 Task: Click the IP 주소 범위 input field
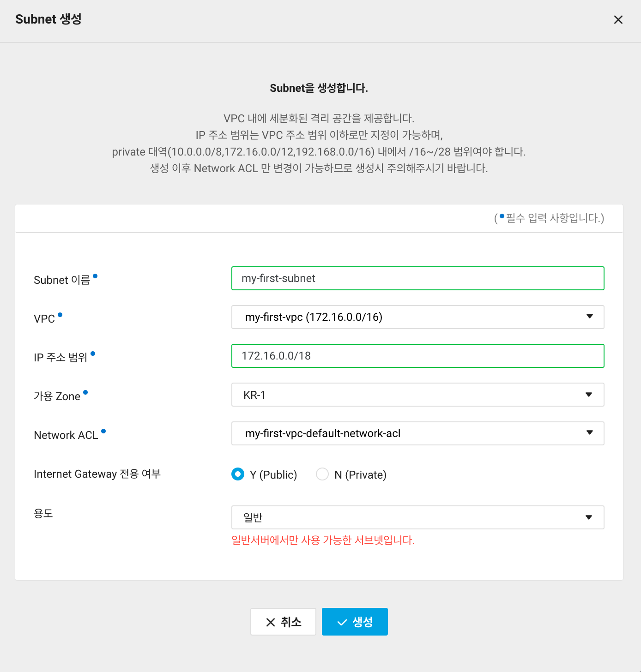coord(417,356)
